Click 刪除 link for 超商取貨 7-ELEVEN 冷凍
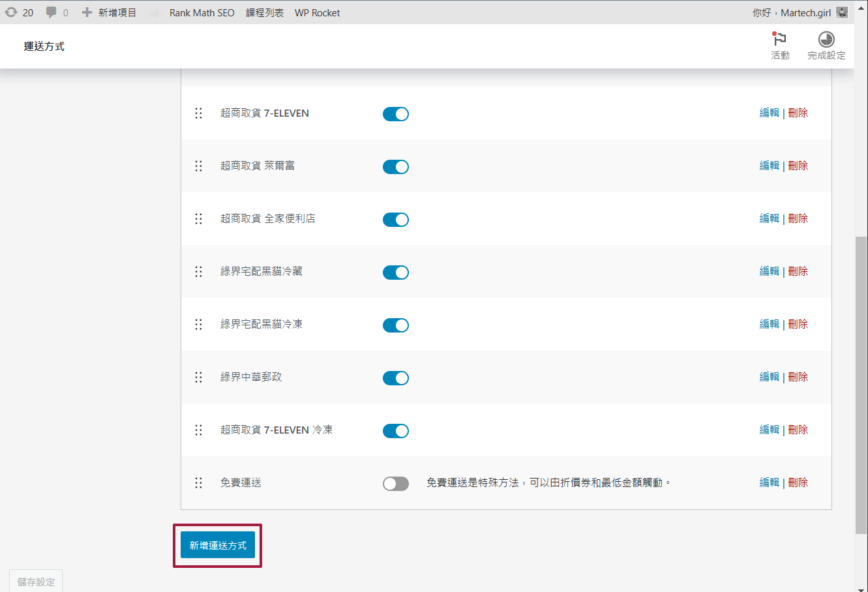This screenshot has height=592, width=868. click(x=798, y=430)
